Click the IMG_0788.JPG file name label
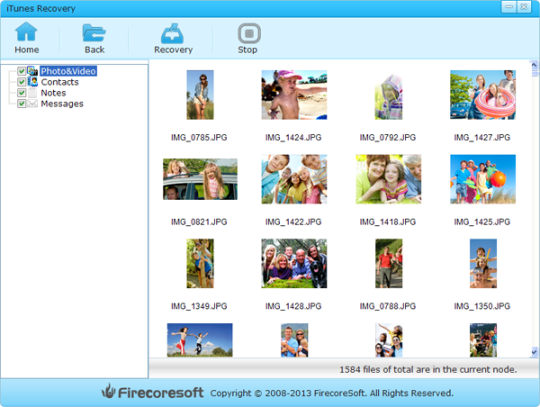This screenshot has width=540, height=407. pyautogui.click(x=387, y=306)
